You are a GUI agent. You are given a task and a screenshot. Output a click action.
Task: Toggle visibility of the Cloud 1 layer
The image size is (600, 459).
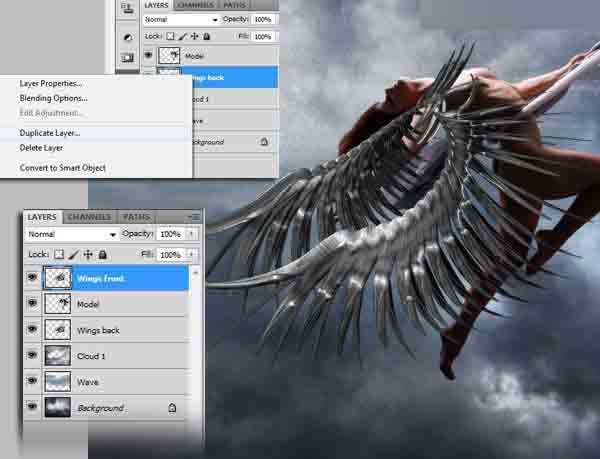point(33,355)
